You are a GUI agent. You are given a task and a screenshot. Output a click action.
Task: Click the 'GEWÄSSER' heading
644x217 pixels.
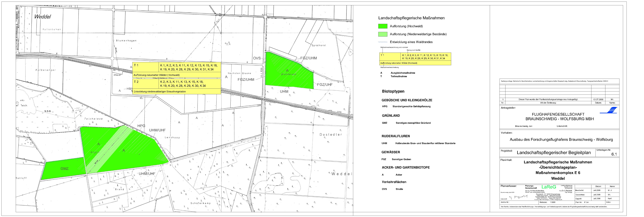(x=391, y=152)
